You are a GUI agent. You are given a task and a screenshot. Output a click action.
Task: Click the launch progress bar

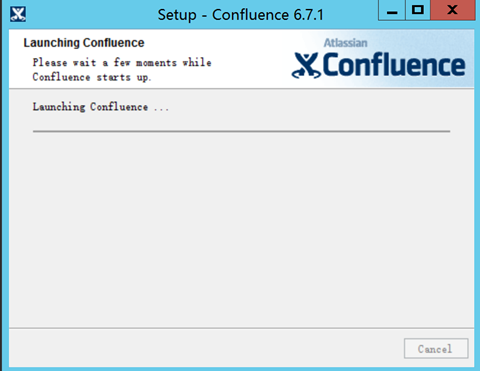(241, 131)
